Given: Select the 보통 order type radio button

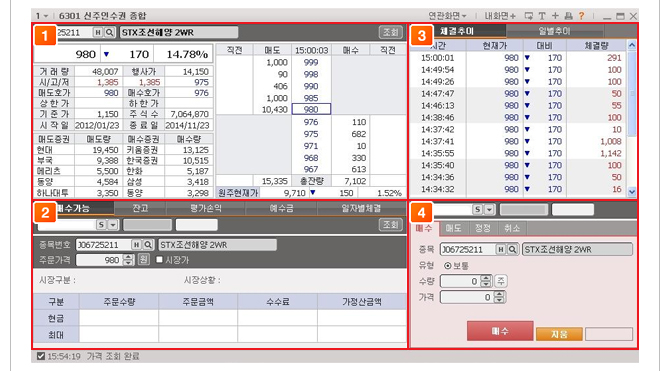Looking at the screenshot, I should tap(447, 266).
